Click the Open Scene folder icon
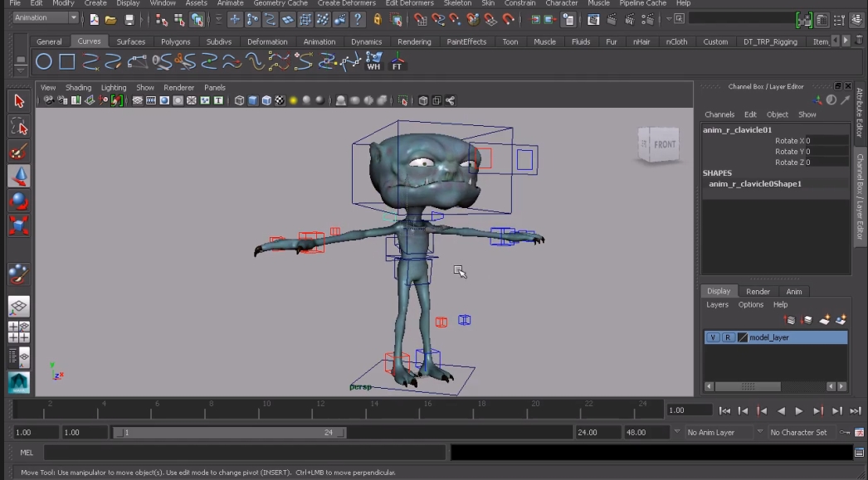The width and height of the screenshot is (868, 480). pos(110,20)
